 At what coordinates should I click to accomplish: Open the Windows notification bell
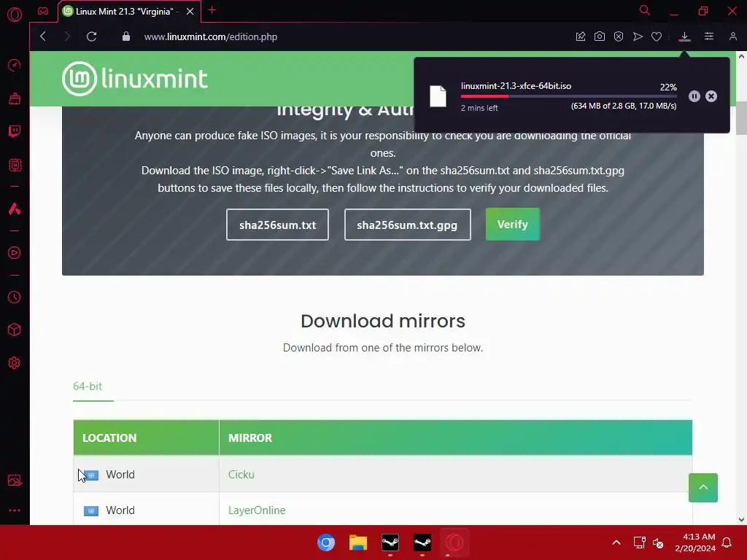click(727, 542)
